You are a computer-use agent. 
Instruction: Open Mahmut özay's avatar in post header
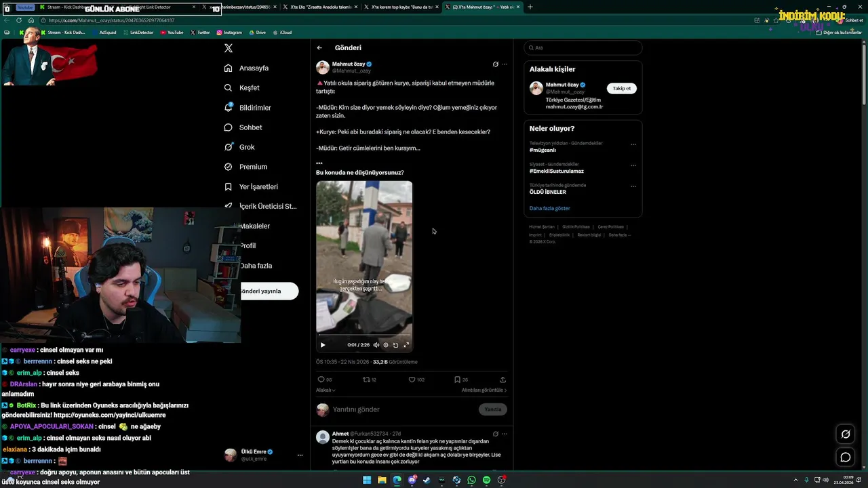[x=323, y=67]
